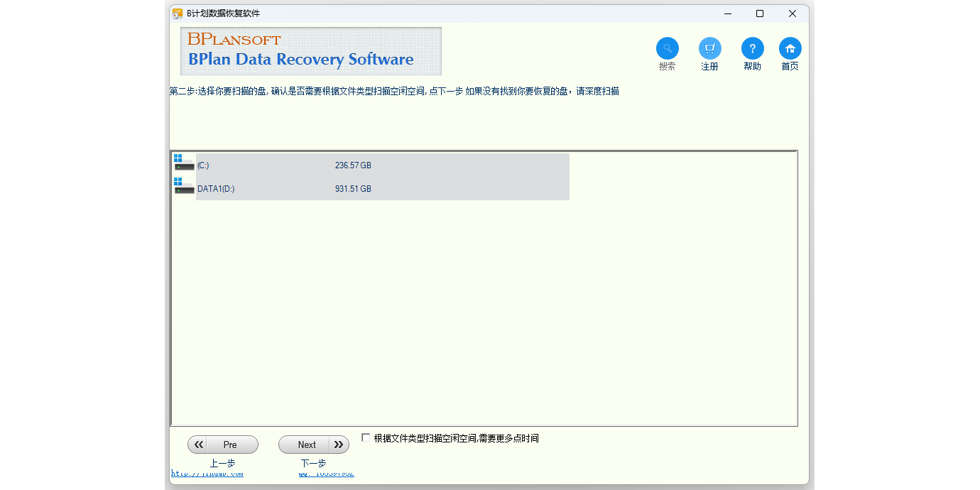
Task: Maximize the B计划数据恢复软件 window
Action: (x=760, y=13)
